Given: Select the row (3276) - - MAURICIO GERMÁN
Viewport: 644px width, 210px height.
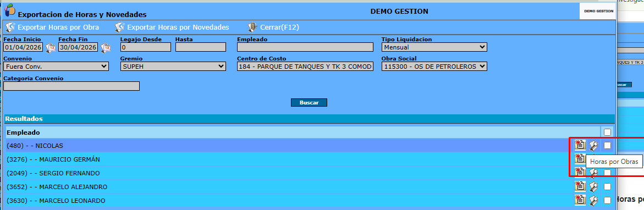Looking at the screenshot, I should point(310,159).
